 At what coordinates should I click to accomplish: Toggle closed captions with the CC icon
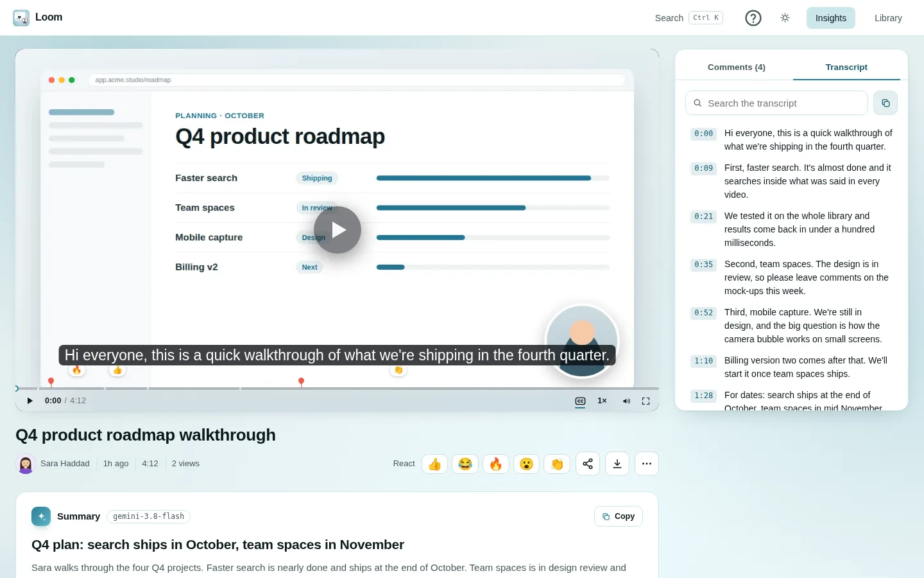[580, 401]
